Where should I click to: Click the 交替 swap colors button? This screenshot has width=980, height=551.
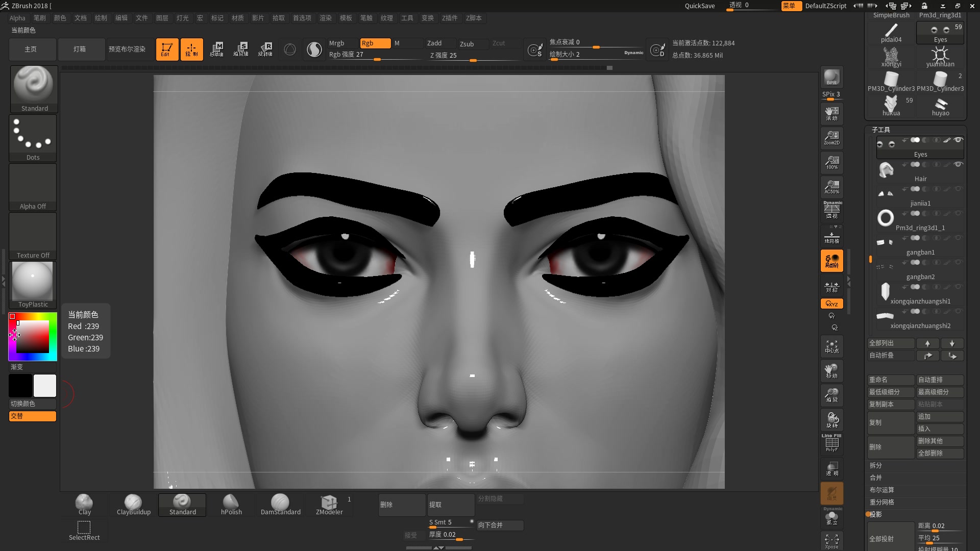(x=32, y=416)
